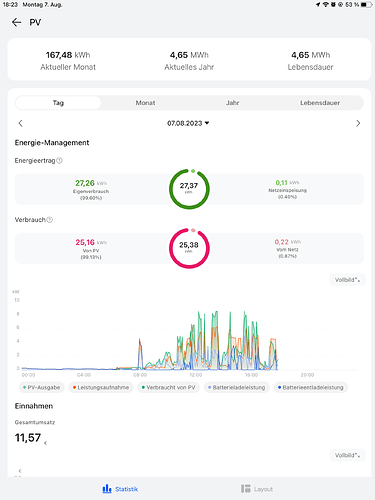Go back with the arrow next to PV
Screen dimensions: 375x500
16,22
